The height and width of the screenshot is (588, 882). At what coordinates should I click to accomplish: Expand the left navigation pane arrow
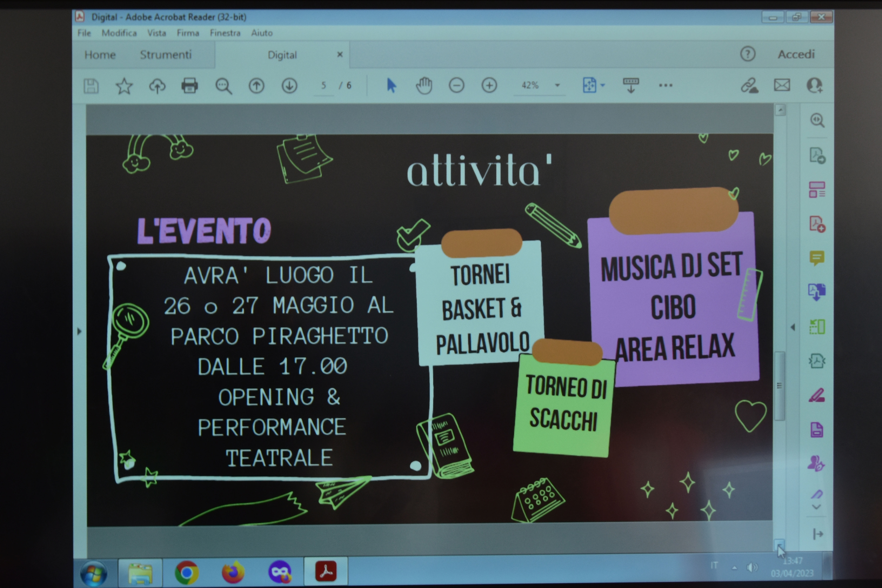[x=79, y=331]
